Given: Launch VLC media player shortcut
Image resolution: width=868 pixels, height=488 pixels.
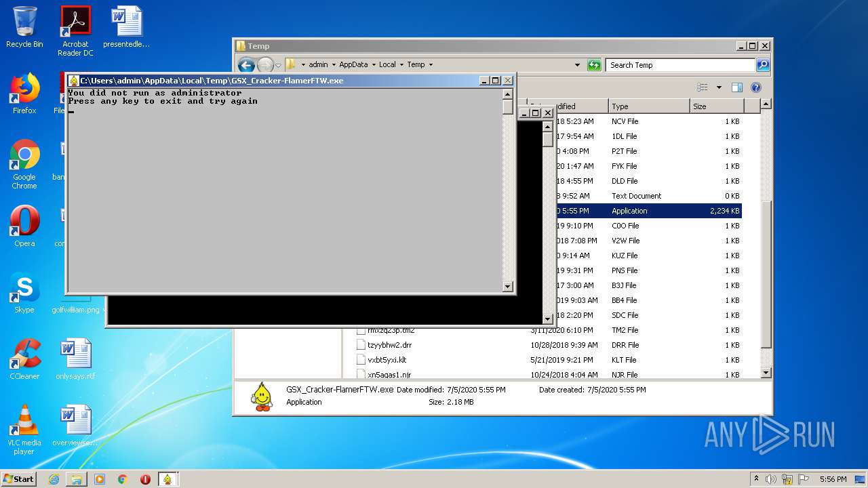Looking at the screenshot, I should click(x=24, y=430).
